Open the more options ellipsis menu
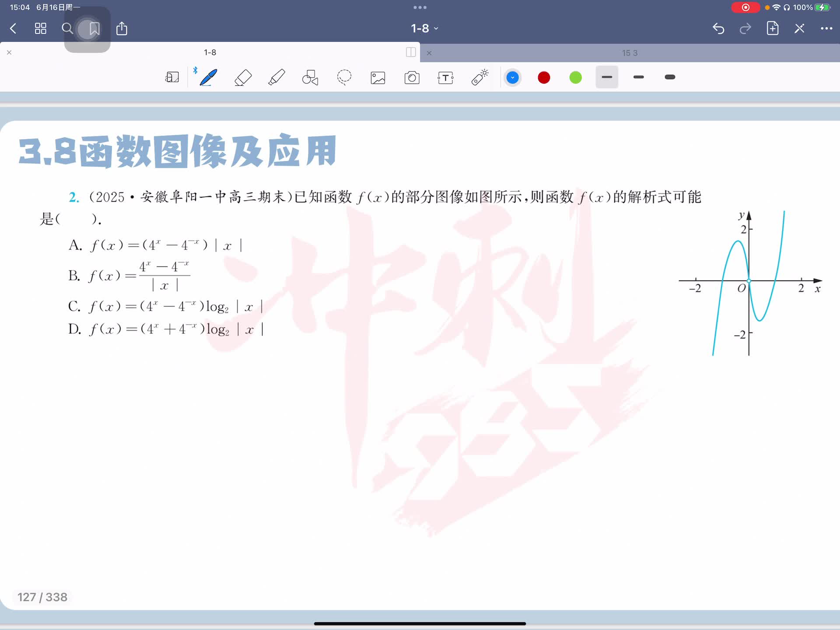Viewport: 840px width, 630px height. [826, 28]
